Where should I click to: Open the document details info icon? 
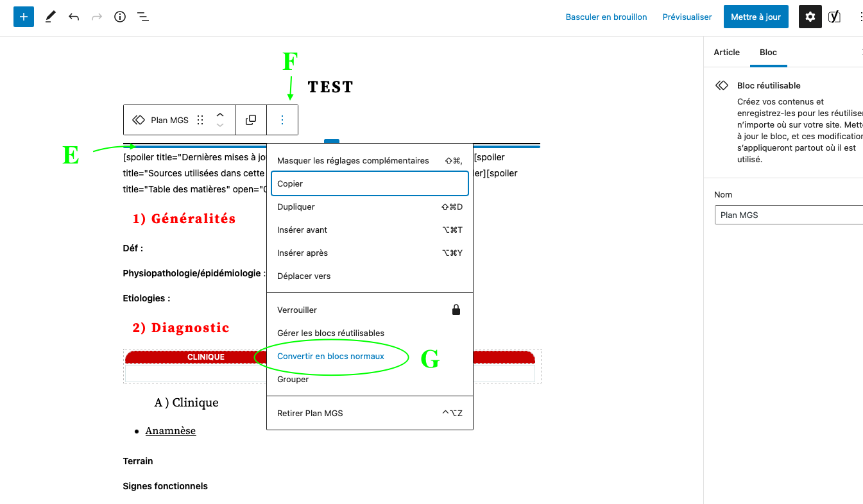tap(120, 17)
